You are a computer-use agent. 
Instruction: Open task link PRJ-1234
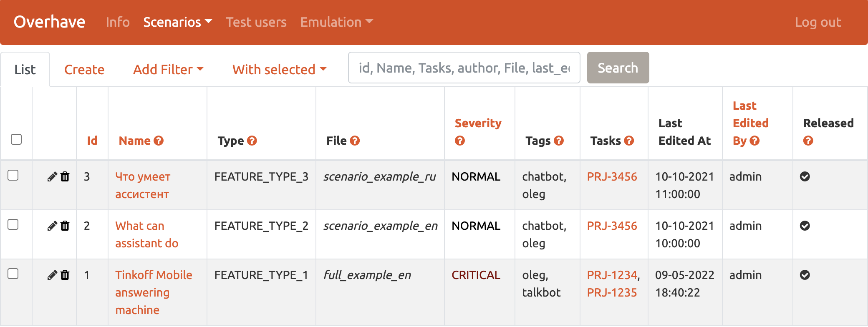tap(612, 275)
